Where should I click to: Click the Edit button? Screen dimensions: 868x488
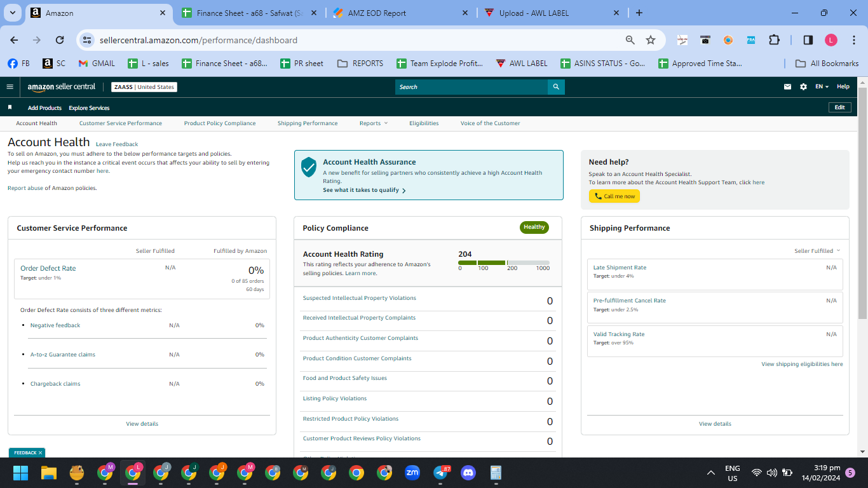[839, 107]
